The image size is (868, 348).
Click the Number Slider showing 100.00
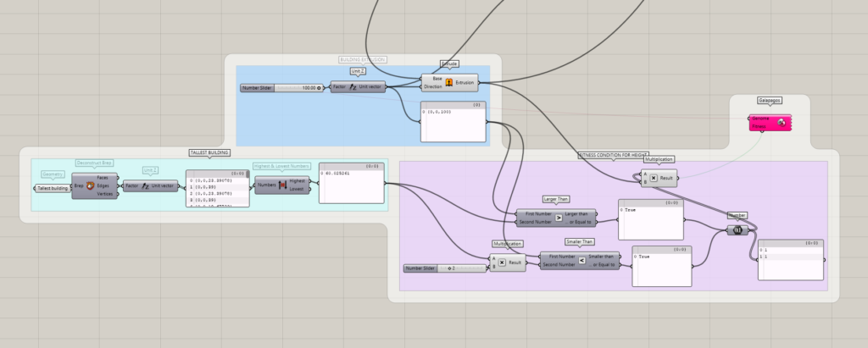[x=282, y=87]
